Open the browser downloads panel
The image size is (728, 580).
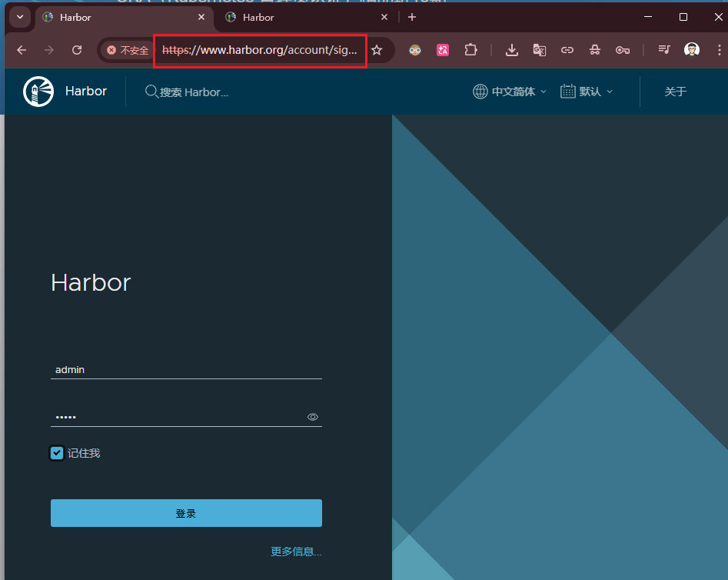coord(512,50)
